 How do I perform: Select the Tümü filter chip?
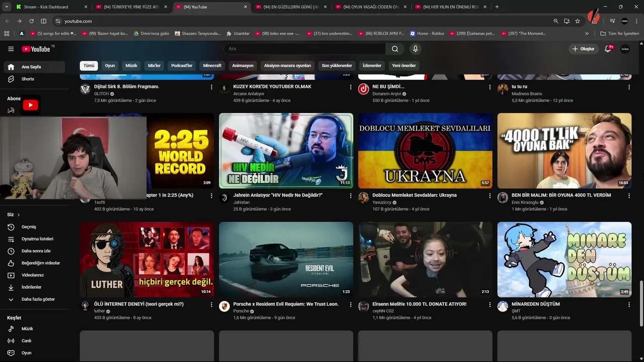tap(89, 65)
